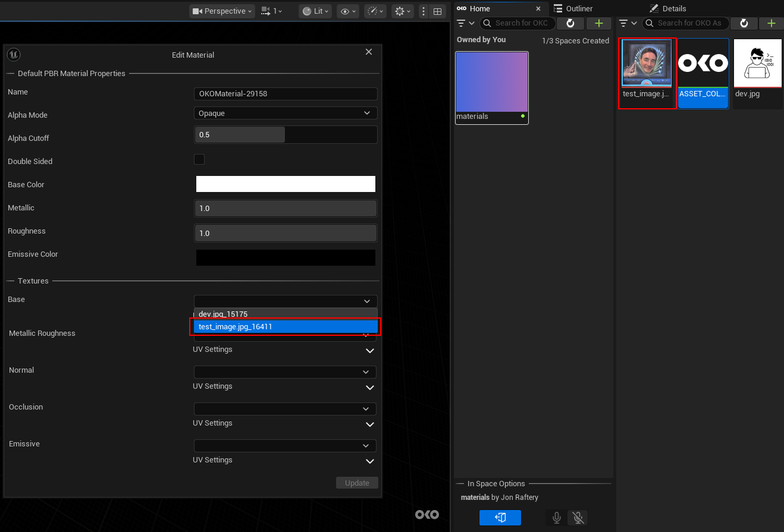
Task: Open the Emissive texture dropdown
Action: (x=285, y=445)
